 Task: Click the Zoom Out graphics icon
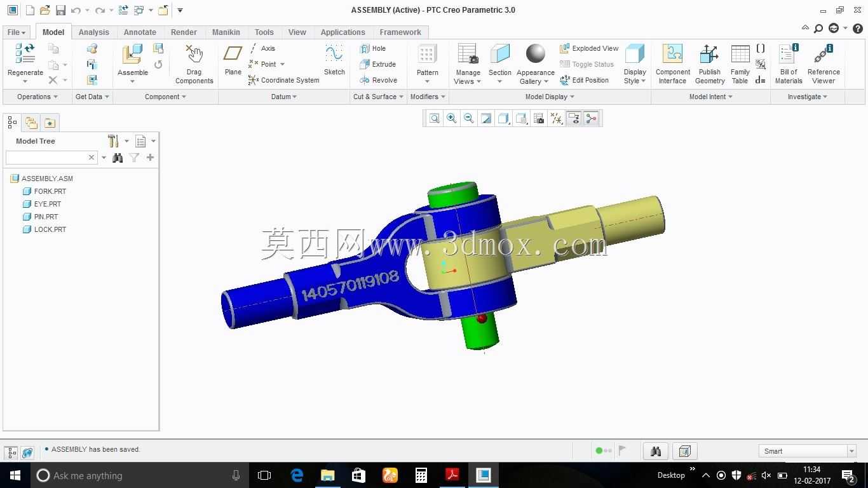[x=469, y=118]
